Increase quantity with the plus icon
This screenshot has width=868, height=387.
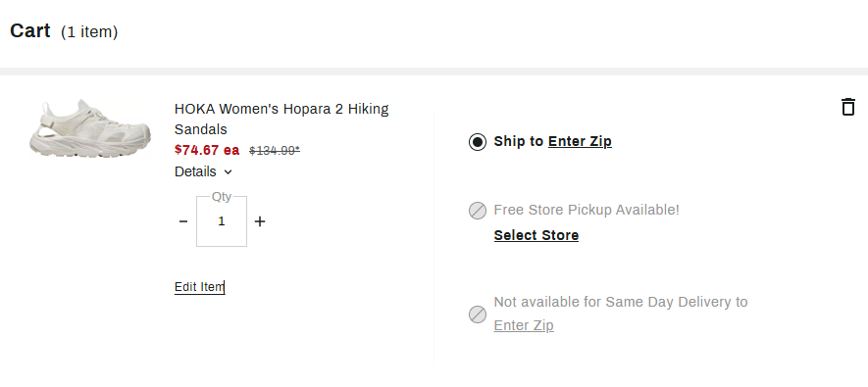(x=260, y=221)
